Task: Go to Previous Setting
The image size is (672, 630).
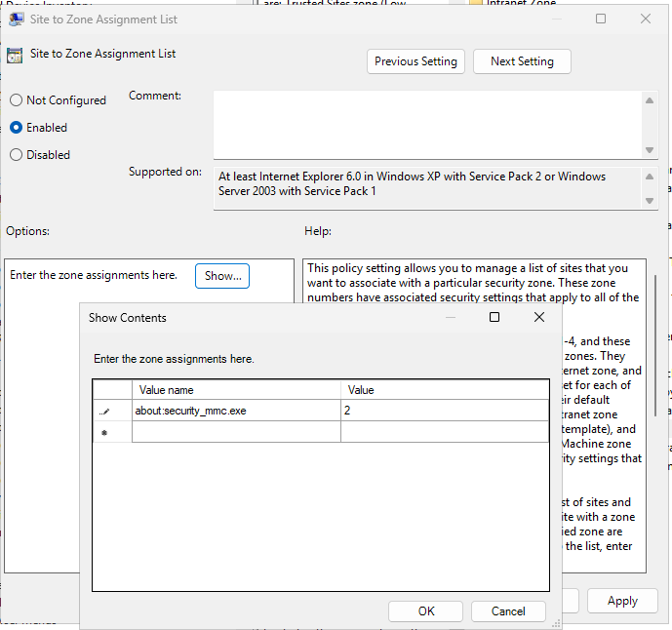Action: (415, 61)
